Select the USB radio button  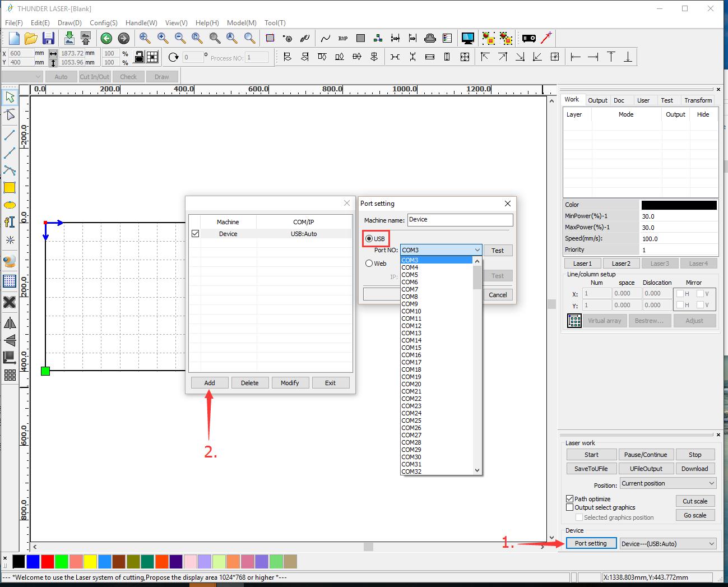[369, 239]
